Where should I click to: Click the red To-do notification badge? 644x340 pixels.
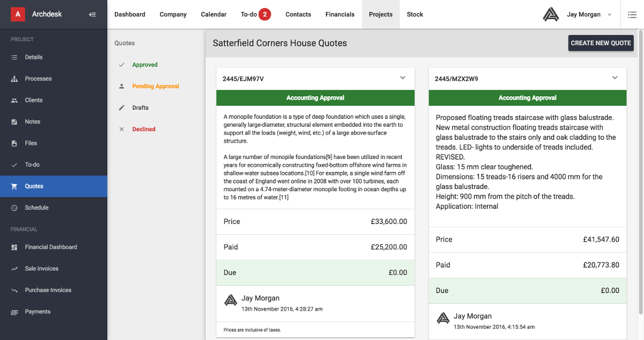click(x=264, y=14)
